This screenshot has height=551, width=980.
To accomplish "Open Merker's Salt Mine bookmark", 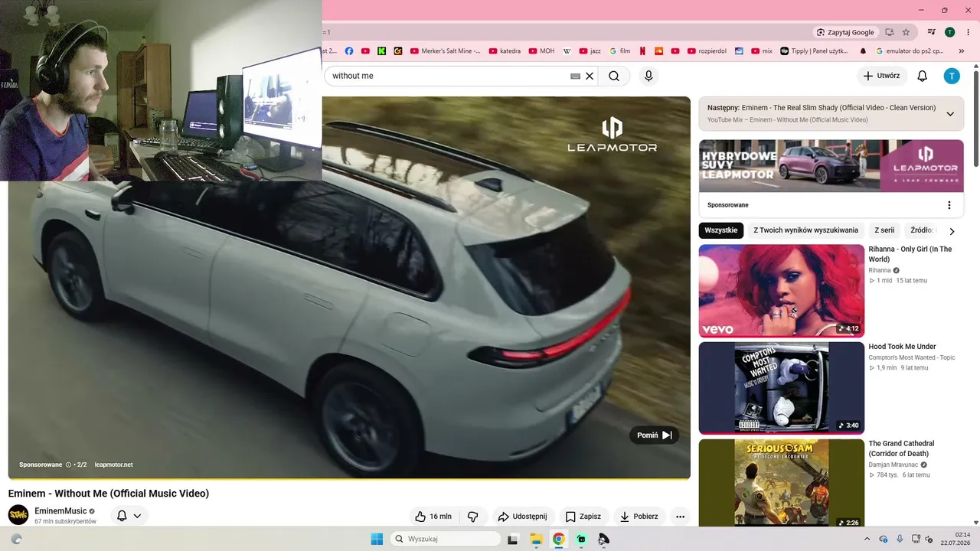I will tap(445, 51).
